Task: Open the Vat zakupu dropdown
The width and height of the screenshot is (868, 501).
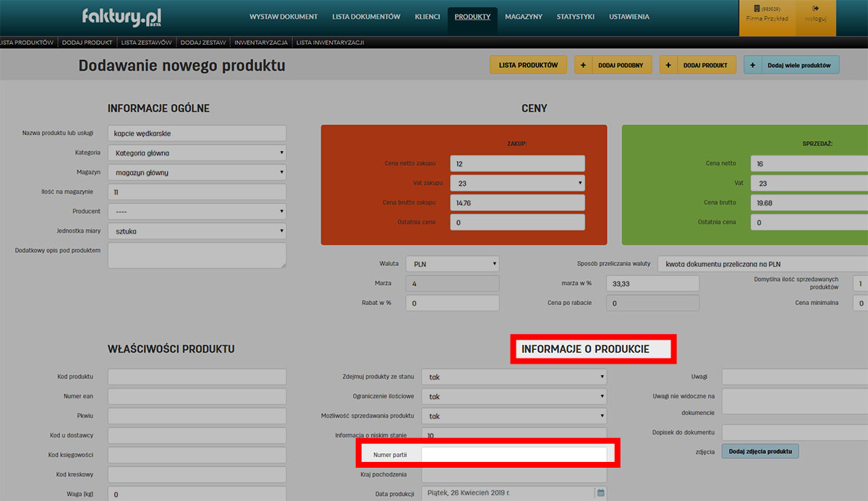Action: [x=517, y=184]
